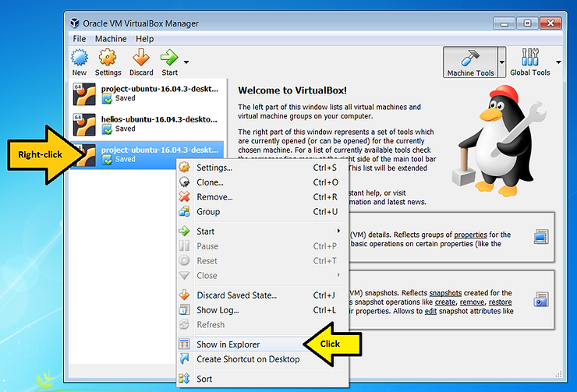
Task: Select the first project-ubuntu-16.04.3 VM
Action: coord(147,94)
